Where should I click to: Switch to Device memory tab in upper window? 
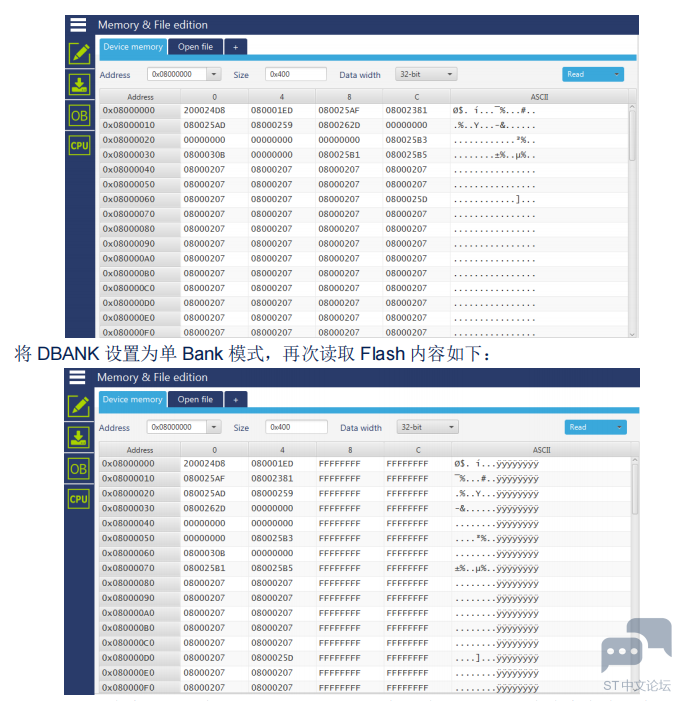point(133,47)
